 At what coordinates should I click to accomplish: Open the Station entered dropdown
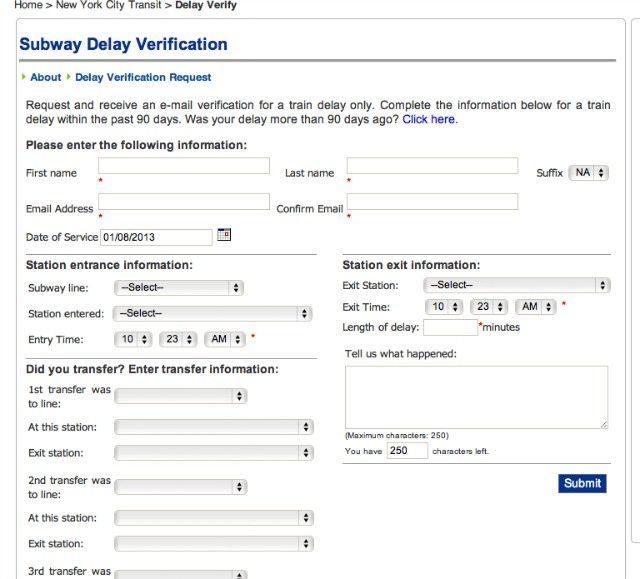pos(212,313)
